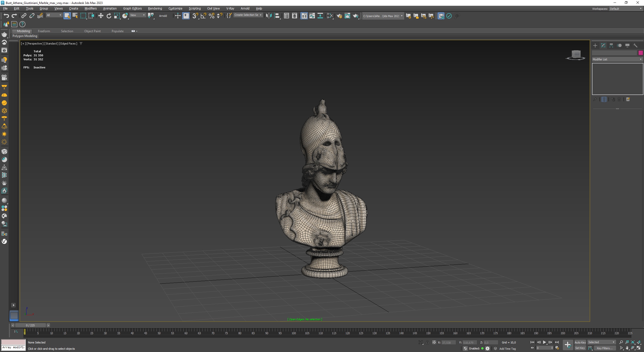This screenshot has width=644, height=352.
Task: Play the animation
Action: pos(544,342)
